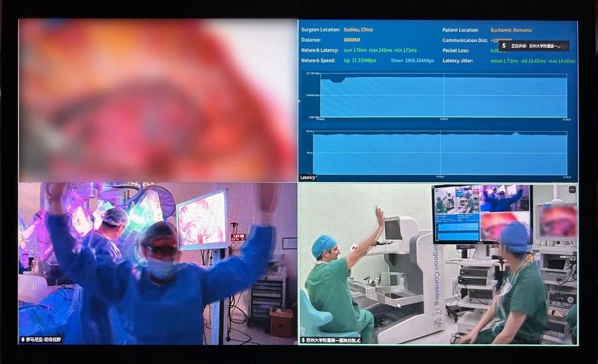598x364 pixels.
Task: Click the Down 2808.104KBps speed reading
Action: 412,61
